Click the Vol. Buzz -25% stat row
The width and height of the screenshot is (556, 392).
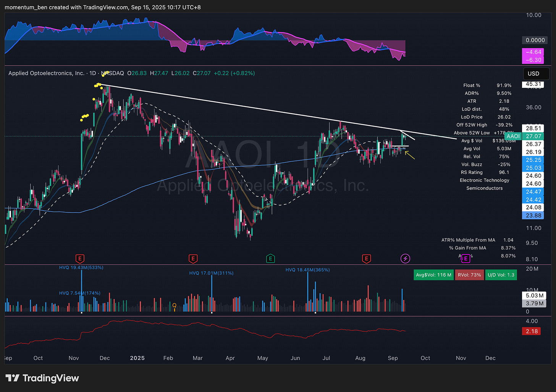486,164
